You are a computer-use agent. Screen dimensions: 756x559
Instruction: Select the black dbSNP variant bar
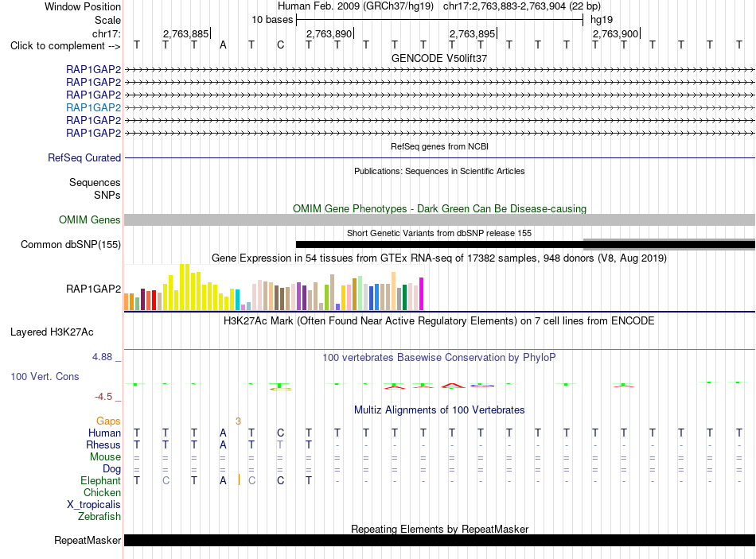click(x=439, y=244)
